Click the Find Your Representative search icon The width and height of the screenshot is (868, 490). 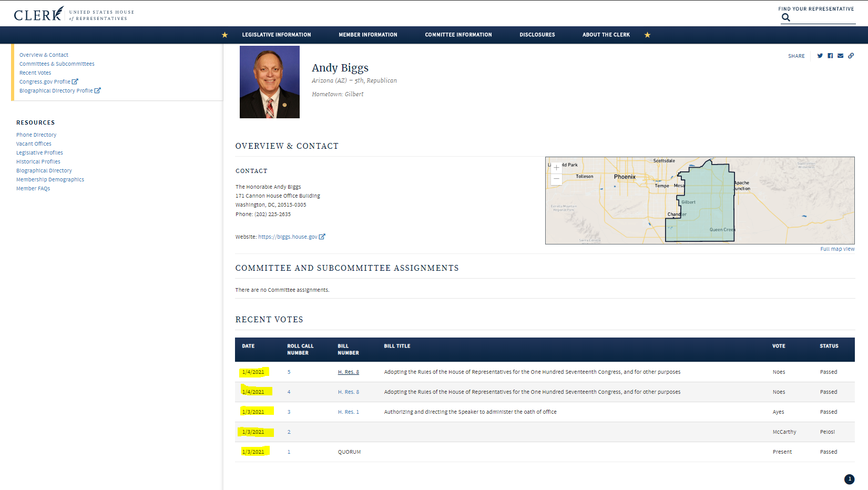(x=786, y=17)
